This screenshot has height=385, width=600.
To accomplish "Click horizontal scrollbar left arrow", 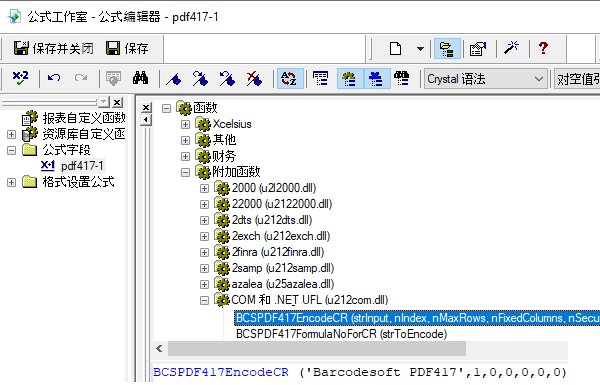I will 160,349.
